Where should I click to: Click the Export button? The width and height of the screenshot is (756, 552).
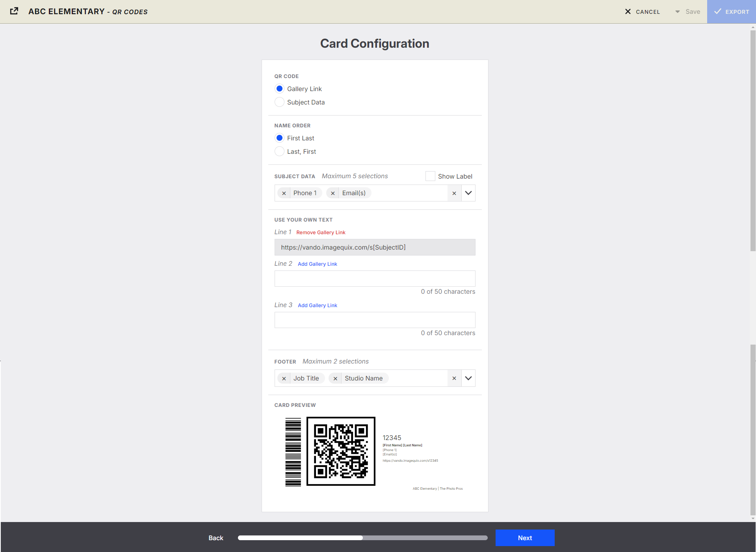732,12
